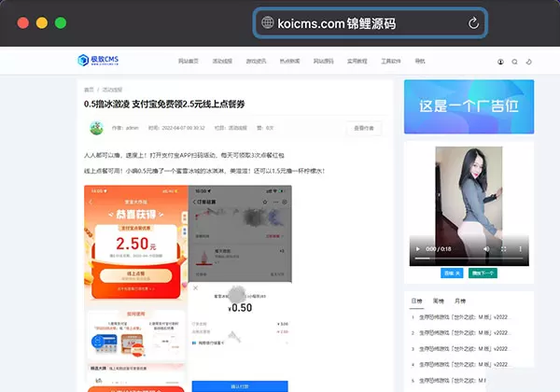Open 游戏资讯 in the top navigation

click(x=256, y=61)
